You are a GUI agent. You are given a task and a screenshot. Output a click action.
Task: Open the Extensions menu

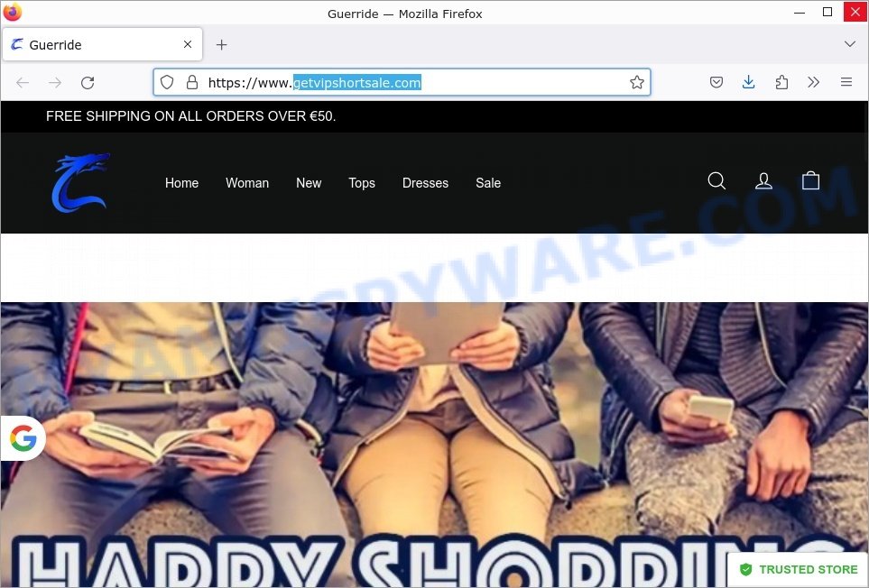point(781,82)
